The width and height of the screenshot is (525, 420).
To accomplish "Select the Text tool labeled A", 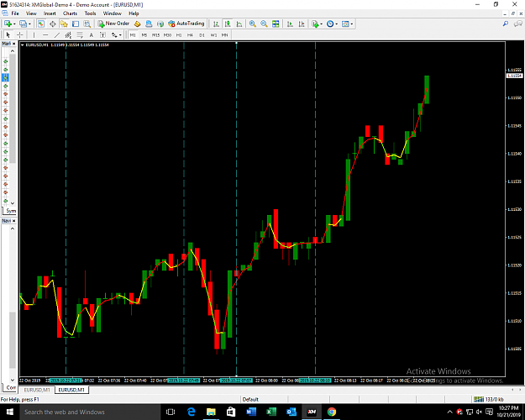I will pos(91,34).
